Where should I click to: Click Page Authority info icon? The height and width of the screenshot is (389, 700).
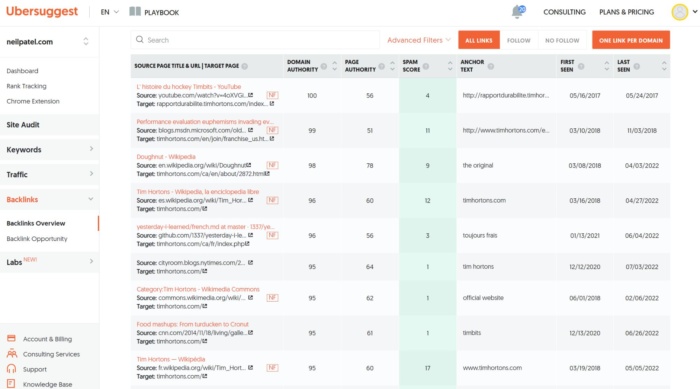(x=381, y=66)
